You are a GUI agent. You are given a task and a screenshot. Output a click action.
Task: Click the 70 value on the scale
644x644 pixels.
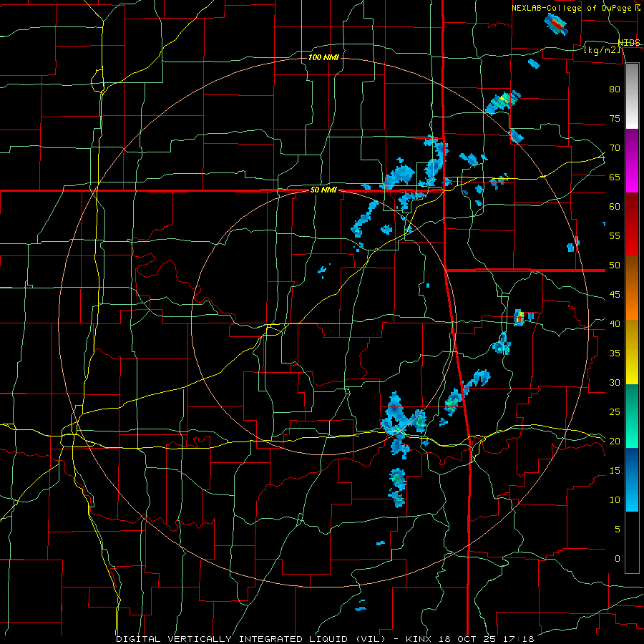[x=615, y=148]
